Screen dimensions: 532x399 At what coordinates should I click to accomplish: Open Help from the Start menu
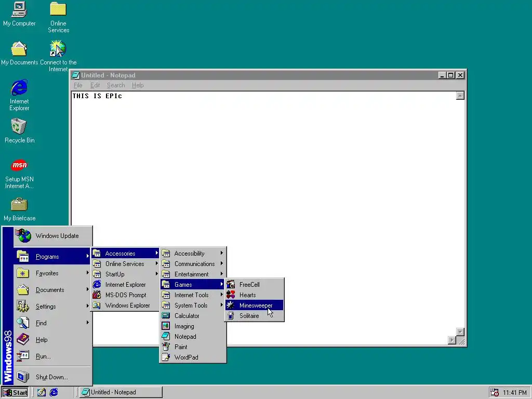pos(52,340)
